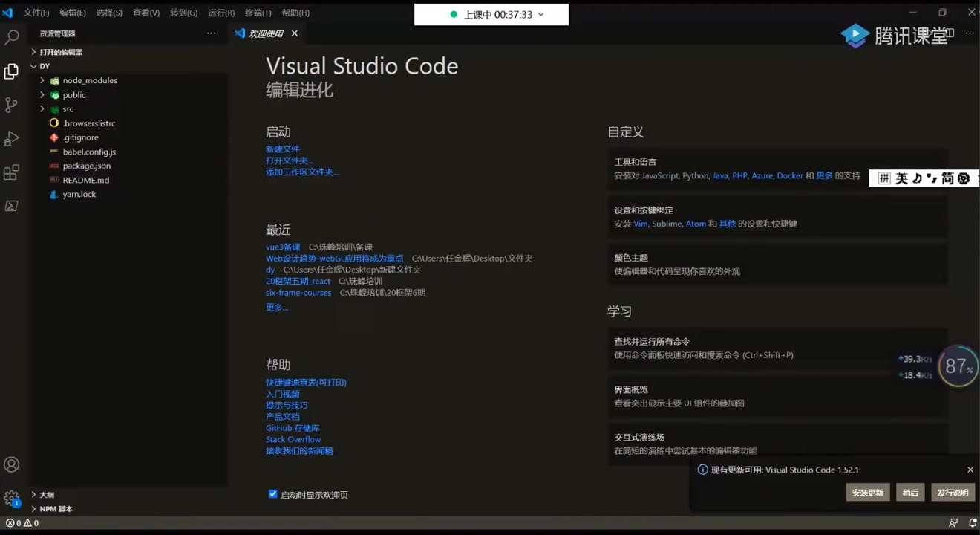Open the terminal-style panel icon in activity bar
Viewport: 980px width, 535px height.
[11, 206]
